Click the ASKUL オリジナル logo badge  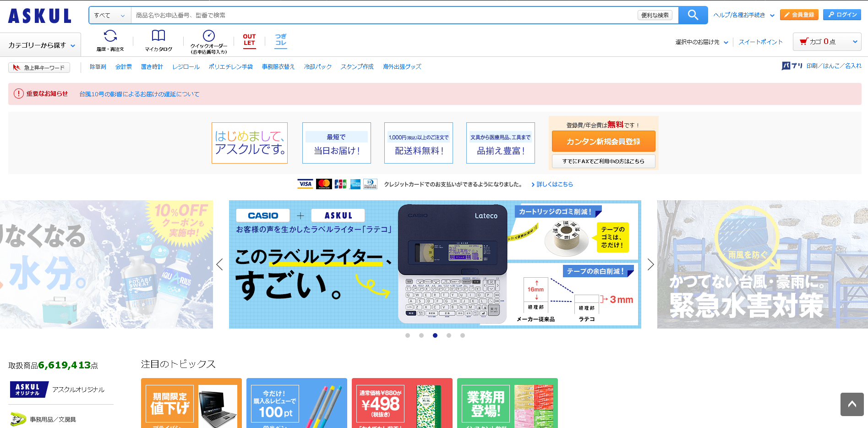[29, 390]
